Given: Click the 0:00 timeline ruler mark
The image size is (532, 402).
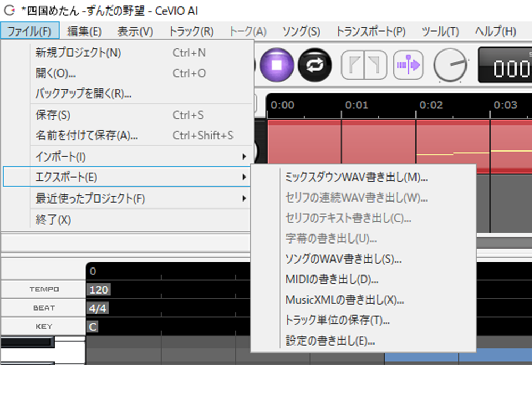Looking at the screenshot, I should tap(282, 105).
